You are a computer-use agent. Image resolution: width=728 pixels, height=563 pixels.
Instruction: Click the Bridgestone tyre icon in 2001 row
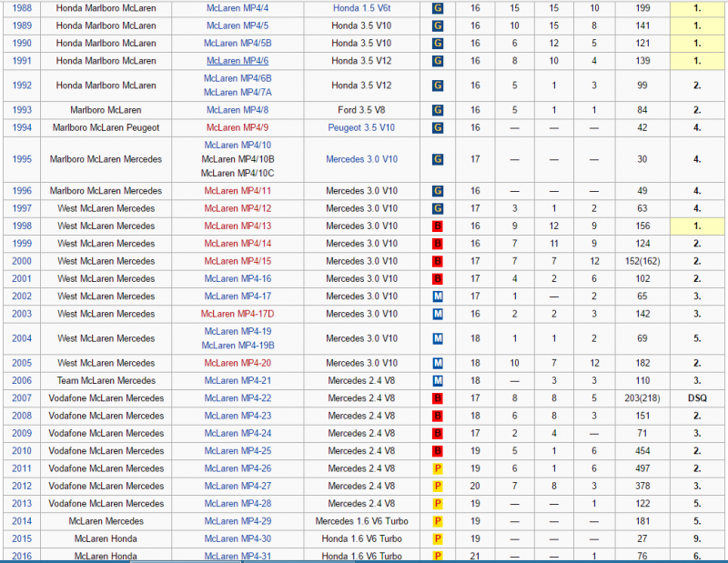(x=438, y=279)
